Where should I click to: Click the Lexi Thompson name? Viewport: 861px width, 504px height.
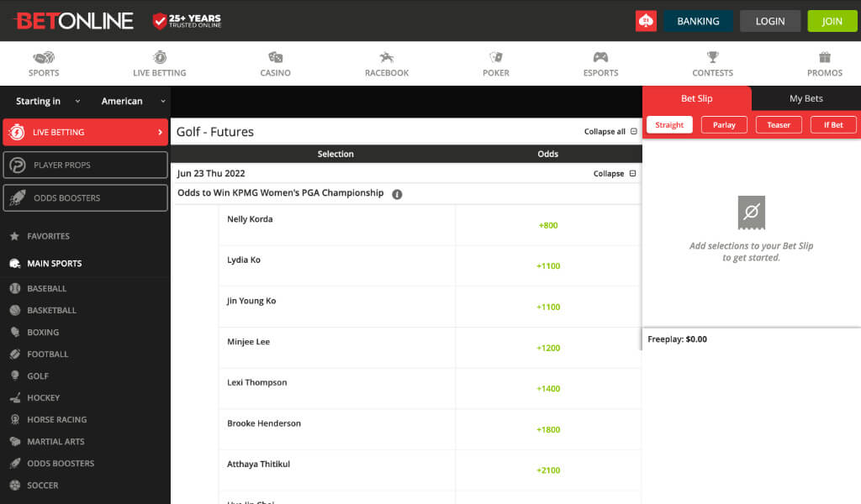[257, 382]
